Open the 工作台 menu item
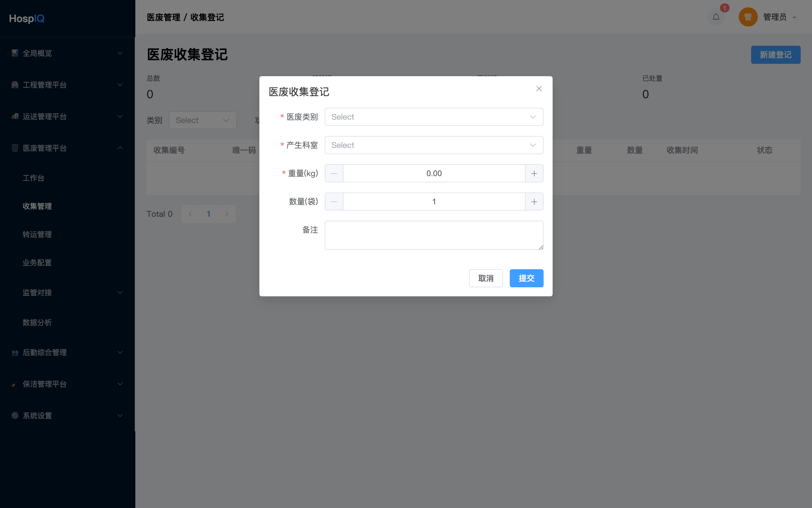Image resolution: width=812 pixels, height=508 pixels. [67, 178]
